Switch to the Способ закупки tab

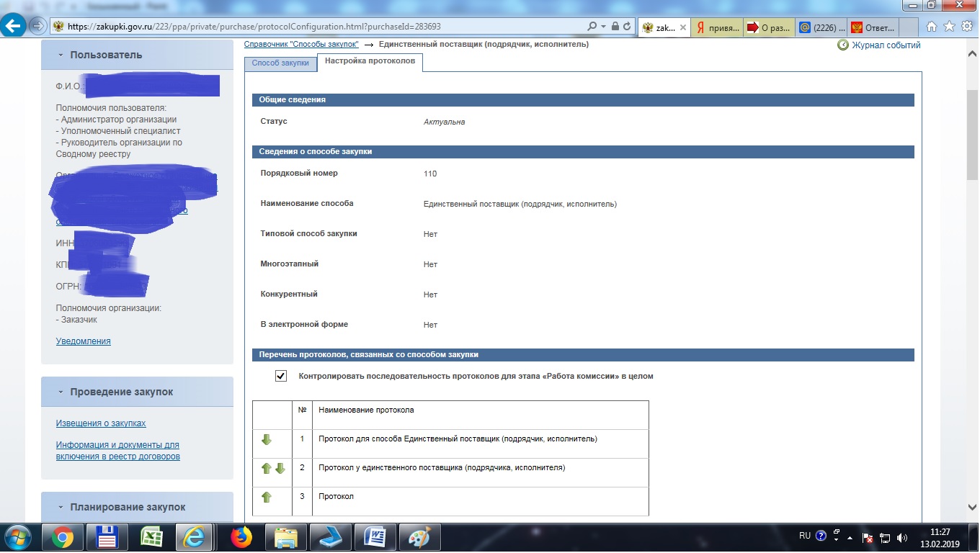[x=280, y=63]
